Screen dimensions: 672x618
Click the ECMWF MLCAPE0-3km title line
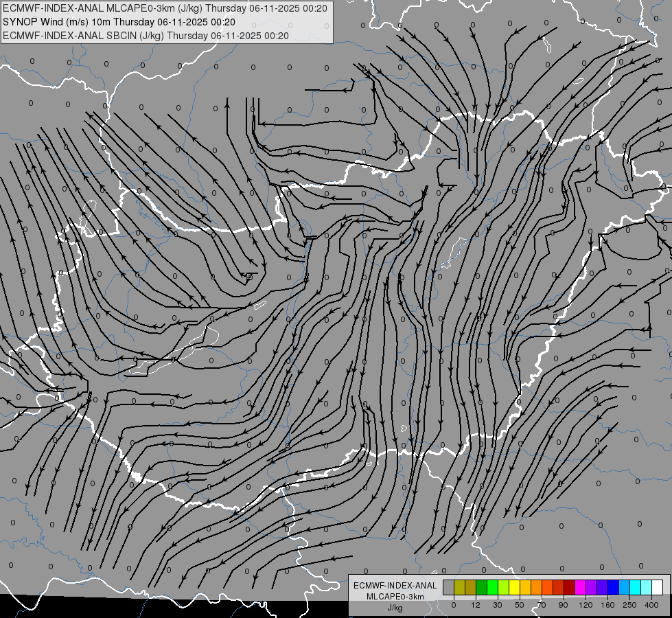pyautogui.click(x=165, y=8)
